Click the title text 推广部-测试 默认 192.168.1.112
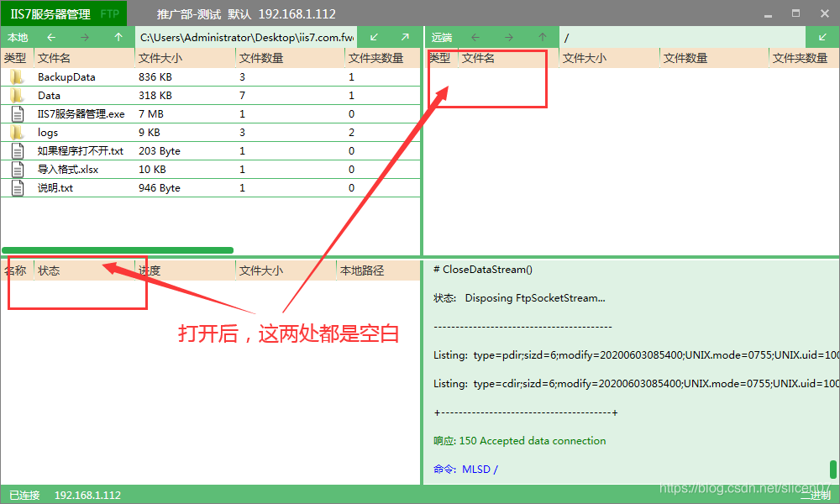This screenshot has width=840, height=504. pos(246,14)
